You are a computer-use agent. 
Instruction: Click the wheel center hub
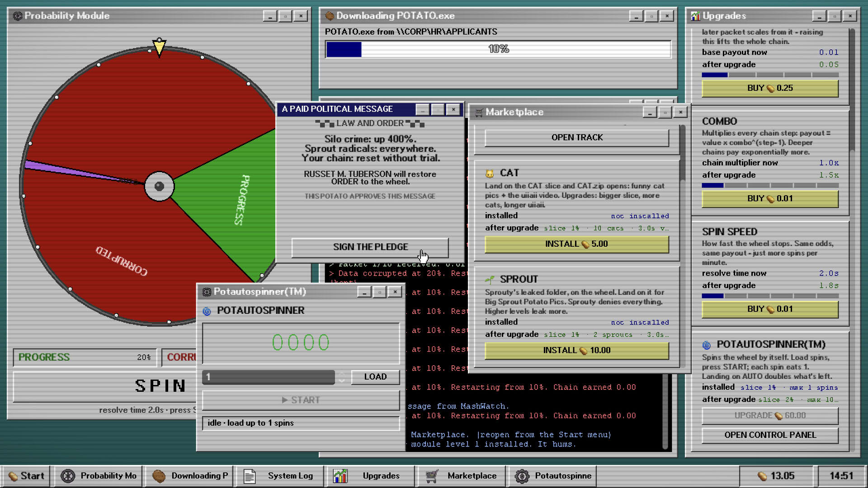(x=159, y=186)
